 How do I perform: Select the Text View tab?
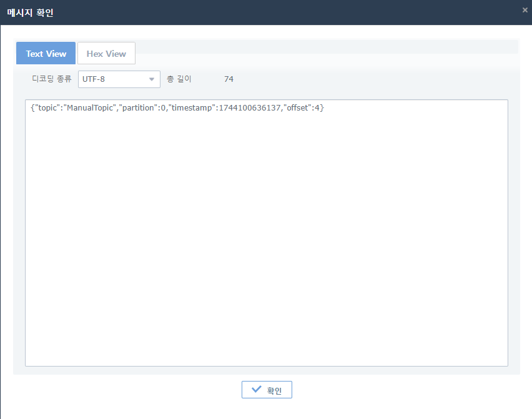coord(46,54)
